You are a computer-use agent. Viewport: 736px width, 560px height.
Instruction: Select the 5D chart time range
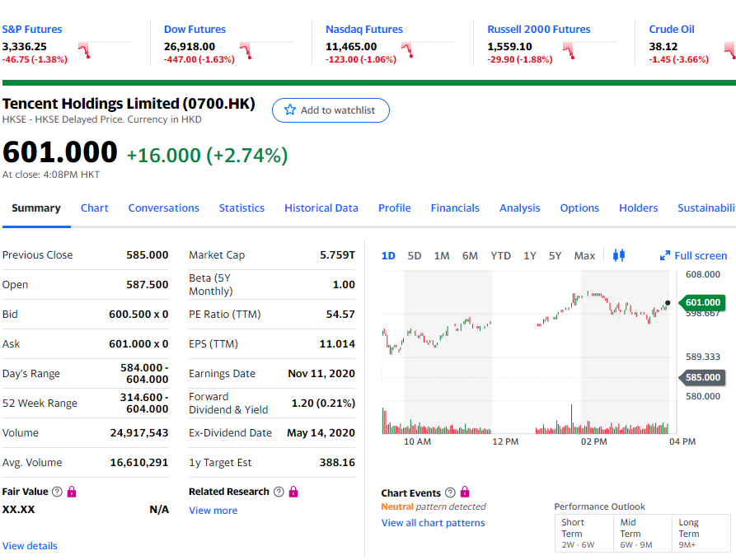[415, 255]
